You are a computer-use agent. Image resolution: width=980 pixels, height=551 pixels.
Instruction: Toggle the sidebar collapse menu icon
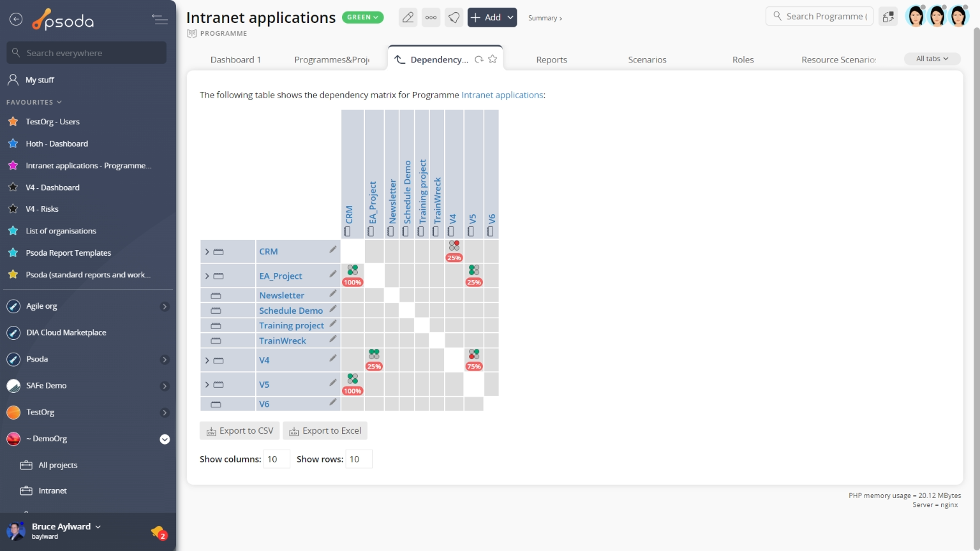(160, 20)
